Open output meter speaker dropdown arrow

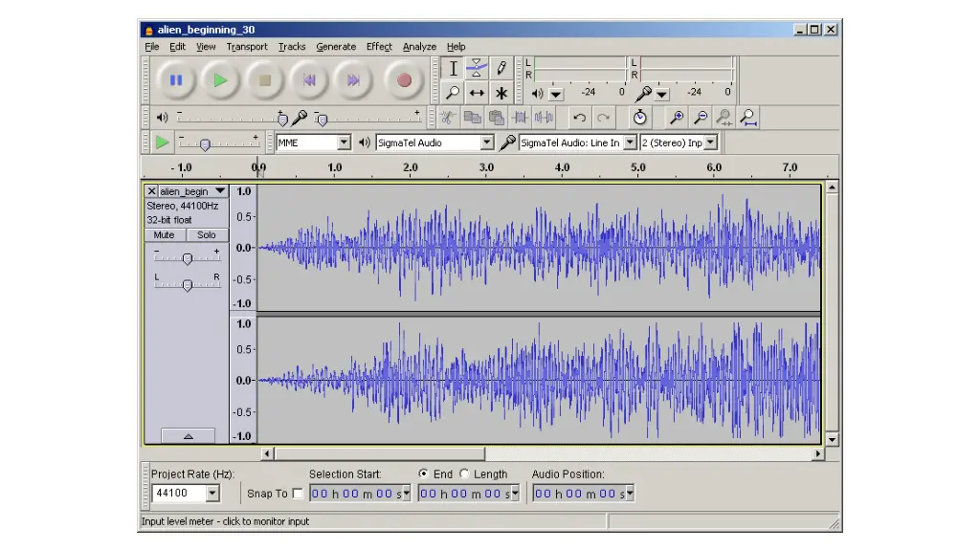tap(556, 95)
